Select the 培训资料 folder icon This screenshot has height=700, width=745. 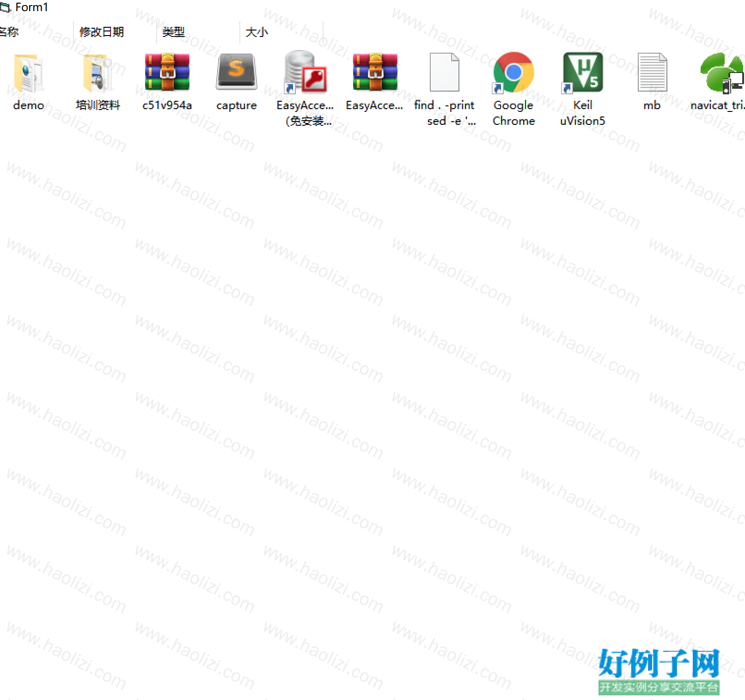coord(98,73)
